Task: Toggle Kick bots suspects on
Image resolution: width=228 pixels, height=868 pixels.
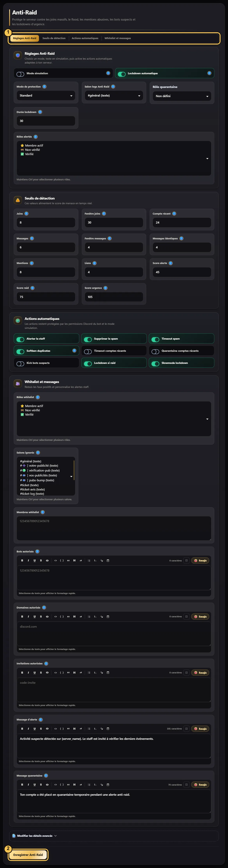Action: pos(20,363)
